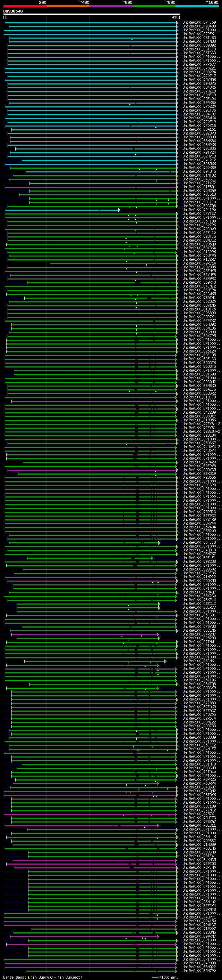The width and height of the screenshot is (222, 980).
Task: Select hit UniRef100_B8A161
Action: [199, 129]
